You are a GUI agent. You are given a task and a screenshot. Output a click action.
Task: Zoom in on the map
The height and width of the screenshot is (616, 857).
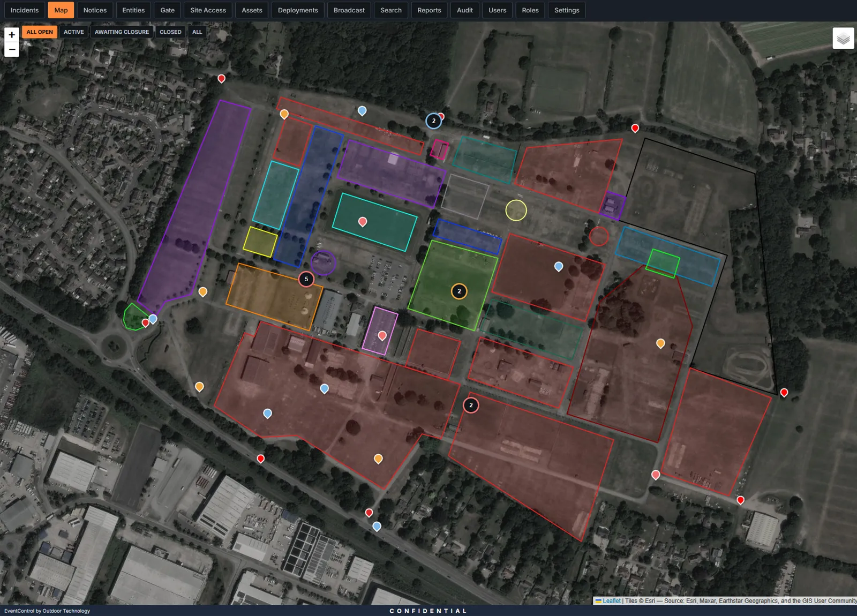pyautogui.click(x=12, y=34)
